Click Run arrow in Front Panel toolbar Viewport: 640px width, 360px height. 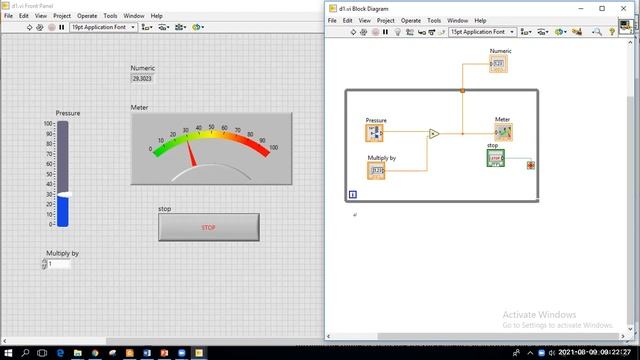29,27
